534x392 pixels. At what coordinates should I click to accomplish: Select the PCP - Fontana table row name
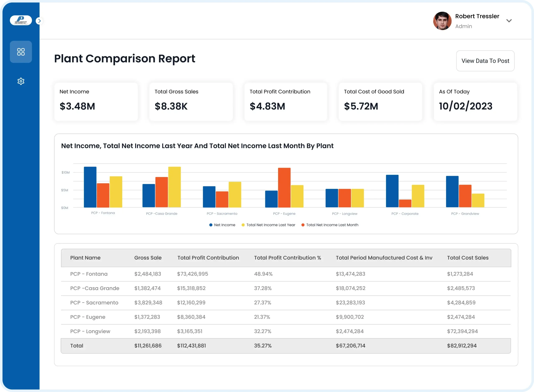pyautogui.click(x=89, y=274)
